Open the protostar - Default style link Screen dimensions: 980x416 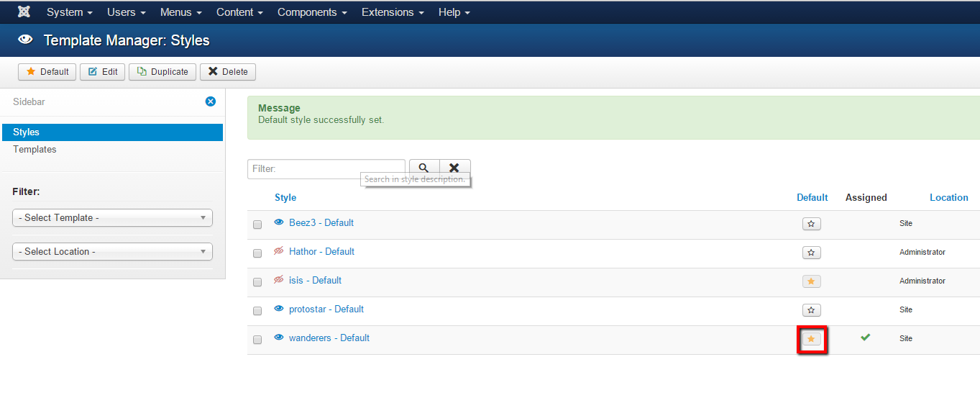(x=326, y=309)
